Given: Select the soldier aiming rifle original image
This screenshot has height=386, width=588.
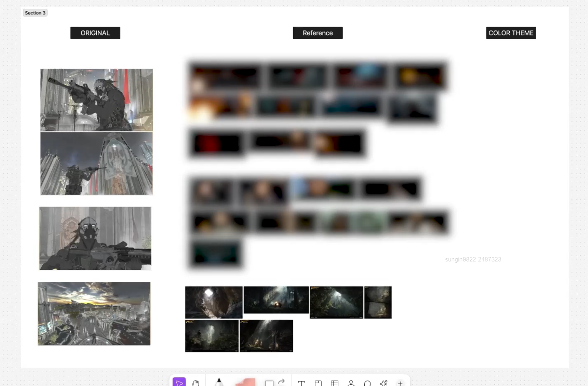Looking at the screenshot, I should coord(97,100).
